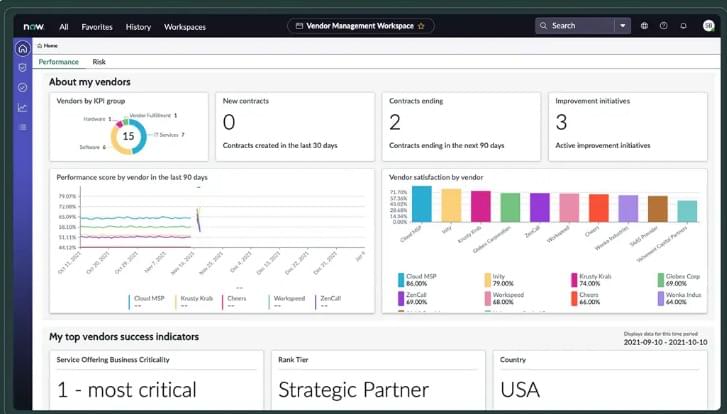This screenshot has width=727, height=414.
Task: Click the Workspeed pink bar
Action: (569, 208)
